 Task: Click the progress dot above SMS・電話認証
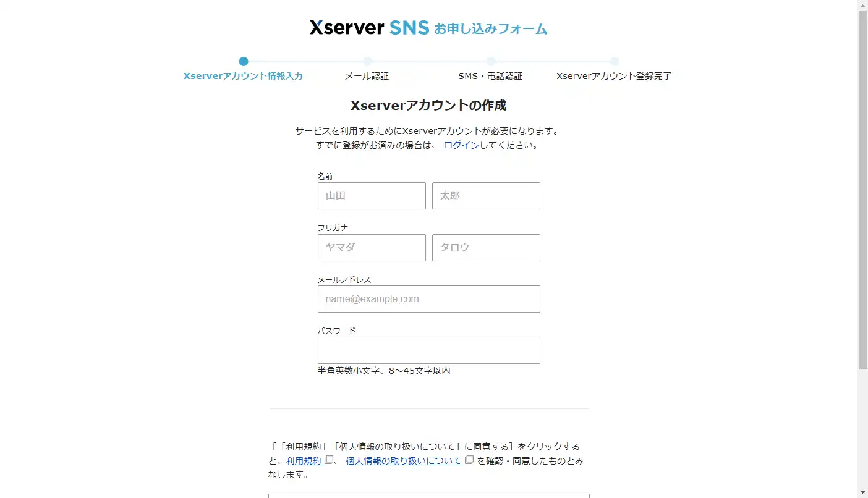tap(491, 61)
